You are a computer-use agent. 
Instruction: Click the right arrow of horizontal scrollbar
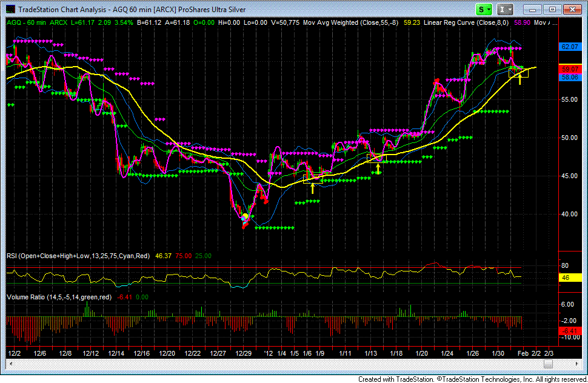pyautogui.click(x=577, y=364)
